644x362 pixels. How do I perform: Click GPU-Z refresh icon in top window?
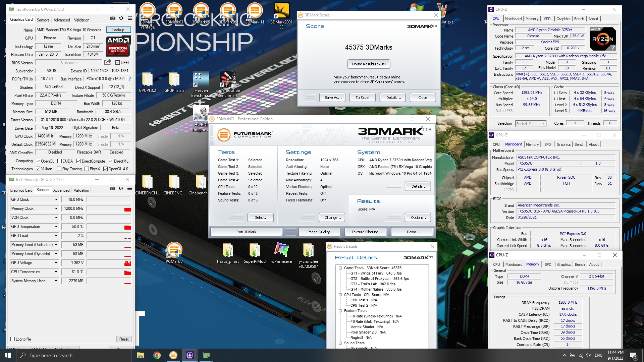tap(121, 18)
